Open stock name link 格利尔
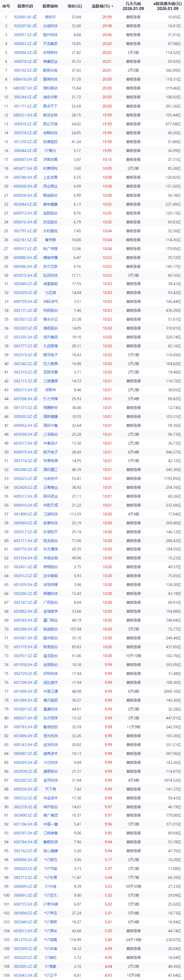This screenshot has width=184, height=980. coord(50,17)
